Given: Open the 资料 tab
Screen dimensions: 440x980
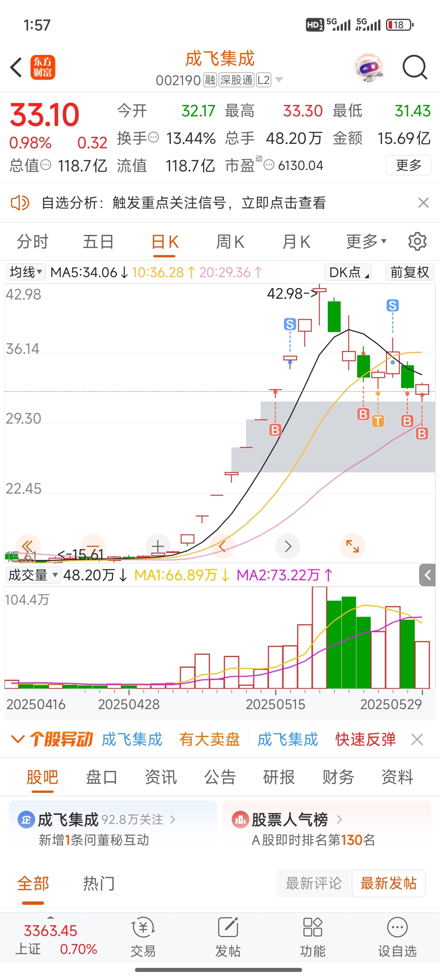Looking at the screenshot, I should coord(397,777).
